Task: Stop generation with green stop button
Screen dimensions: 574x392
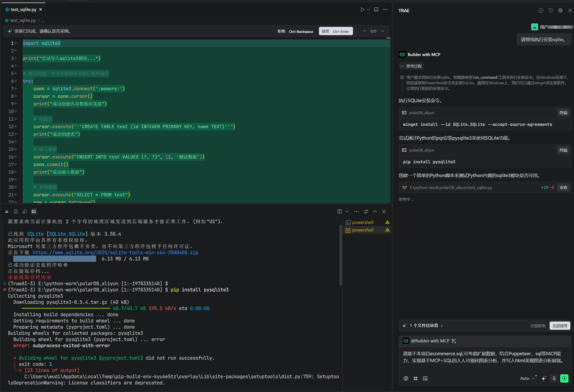Action: point(564,378)
